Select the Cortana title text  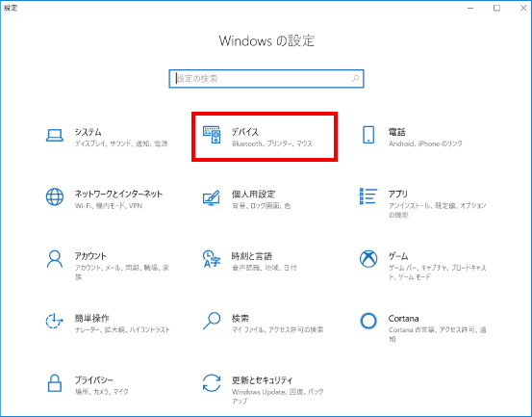(403, 318)
